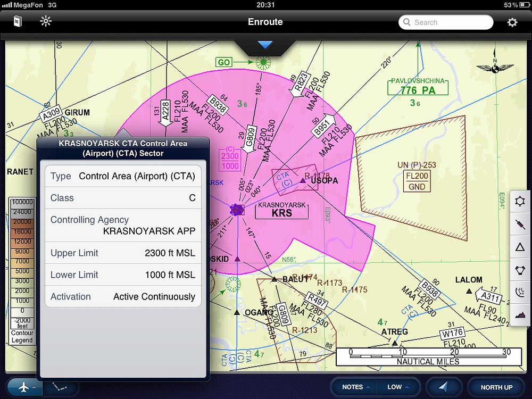The width and height of the screenshot is (532, 399).
Task: Tap the Contour Legend color scale
Action: [x=22, y=270]
